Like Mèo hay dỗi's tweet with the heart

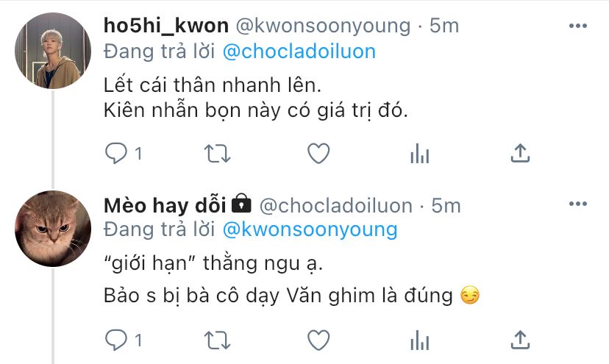tap(318, 340)
